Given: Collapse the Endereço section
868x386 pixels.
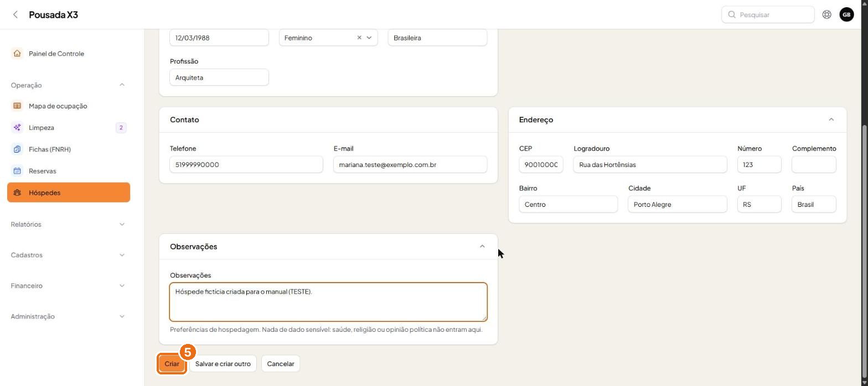Looking at the screenshot, I should (x=831, y=119).
